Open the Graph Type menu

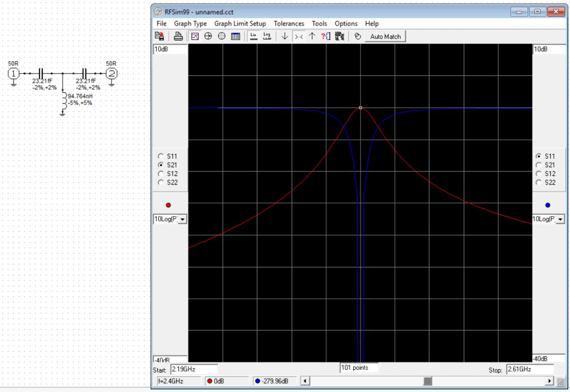pyautogui.click(x=190, y=24)
